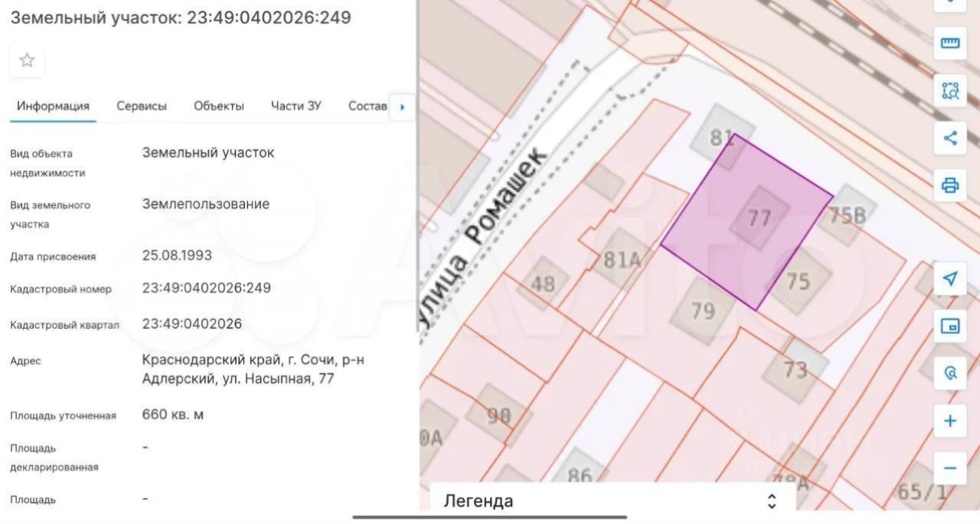Click the Площадь уточненная label
Viewport: 980px width, 524px height.
(63, 416)
